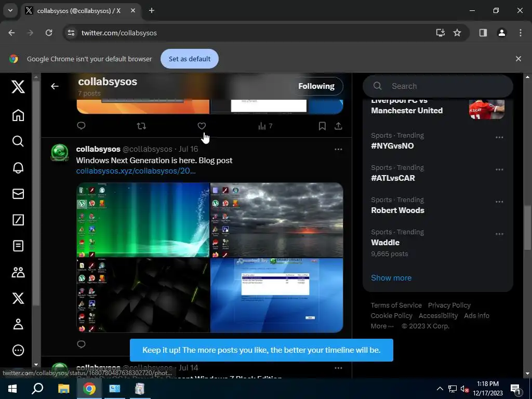532x399 pixels.
Task: Open Notifications bell in sidebar
Action: [x=18, y=168]
